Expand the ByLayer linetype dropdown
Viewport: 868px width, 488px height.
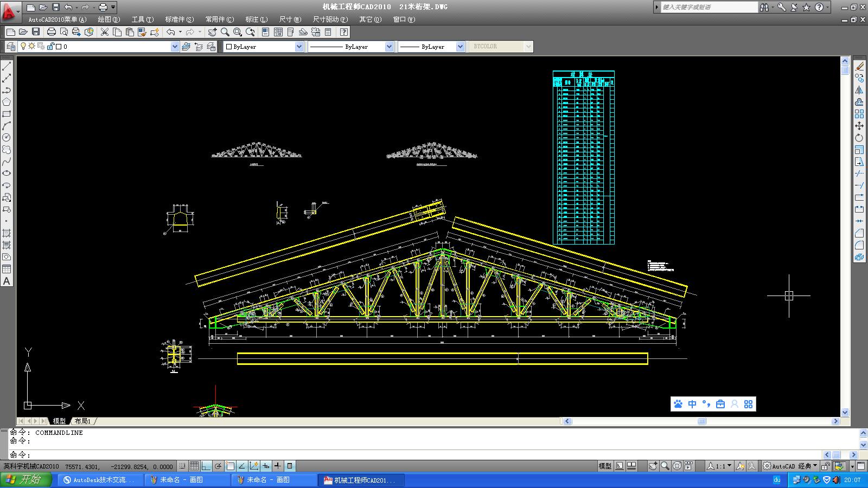click(389, 47)
